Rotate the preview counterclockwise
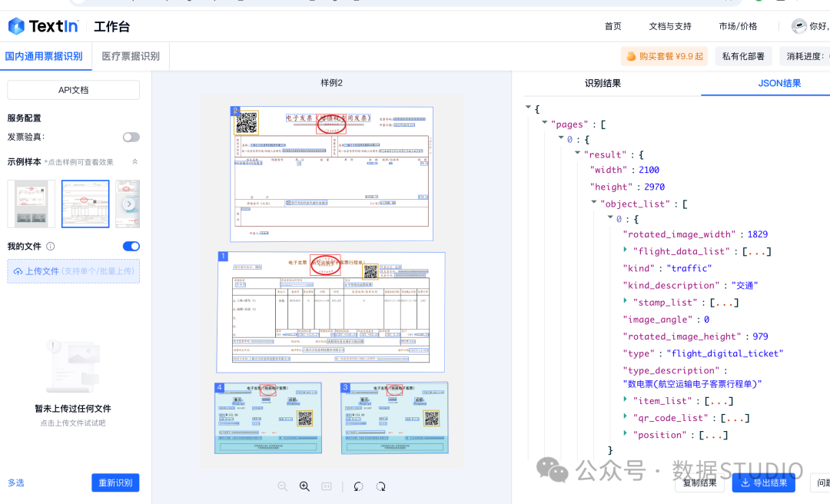Image resolution: width=830 pixels, height=504 pixels. point(358,486)
